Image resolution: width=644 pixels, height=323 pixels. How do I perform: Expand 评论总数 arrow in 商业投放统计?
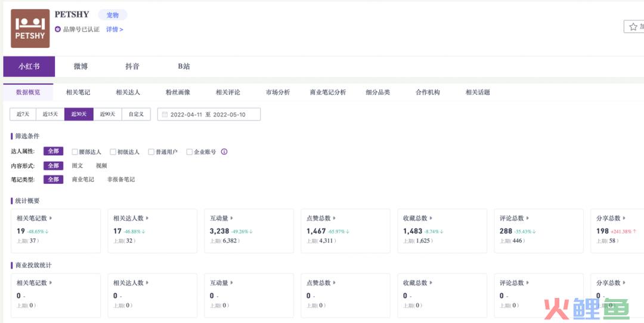click(x=528, y=283)
